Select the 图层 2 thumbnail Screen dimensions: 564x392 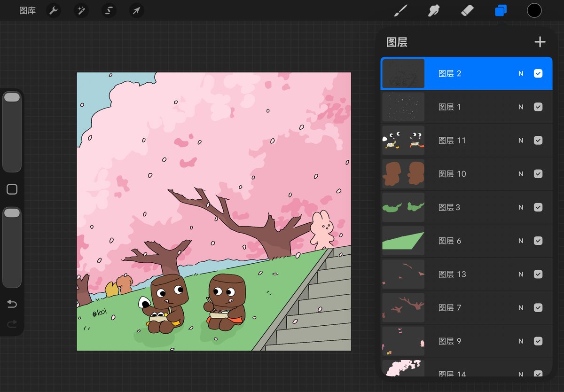point(403,73)
